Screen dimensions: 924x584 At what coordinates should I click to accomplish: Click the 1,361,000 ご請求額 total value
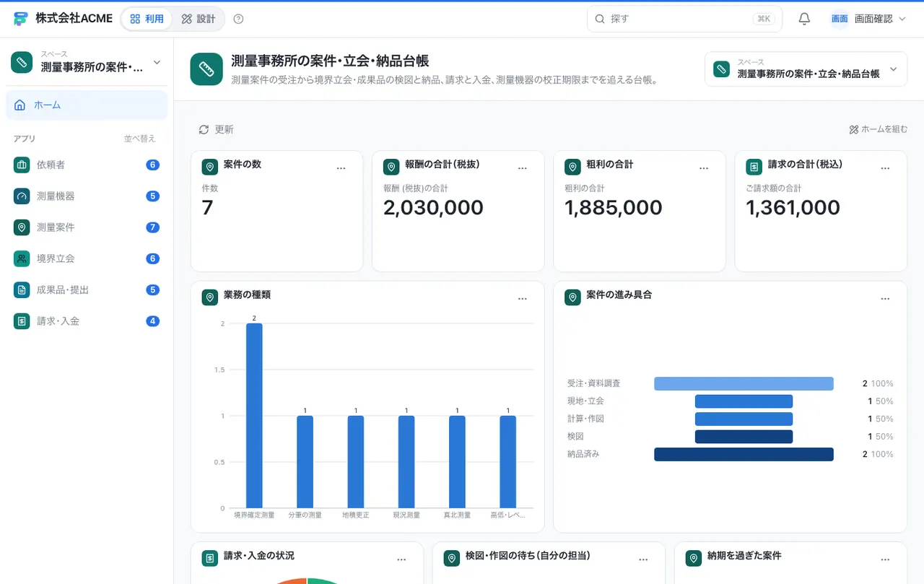click(x=793, y=208)
